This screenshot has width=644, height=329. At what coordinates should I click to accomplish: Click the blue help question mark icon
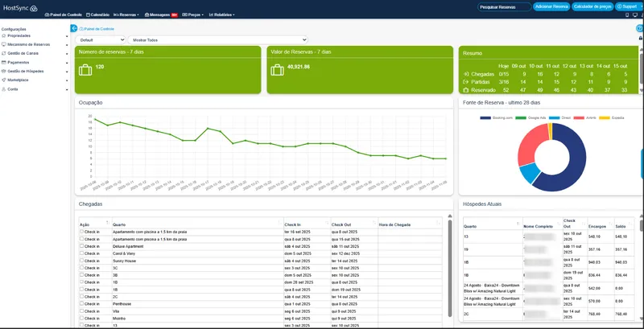pyautogui.click(x=639, y=28)
